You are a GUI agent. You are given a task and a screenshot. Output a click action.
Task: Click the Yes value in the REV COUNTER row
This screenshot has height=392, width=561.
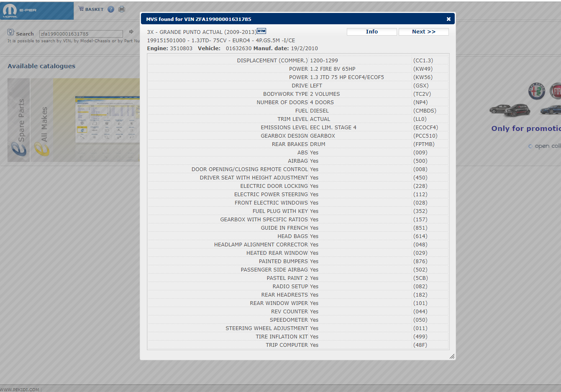coord(314,312)
